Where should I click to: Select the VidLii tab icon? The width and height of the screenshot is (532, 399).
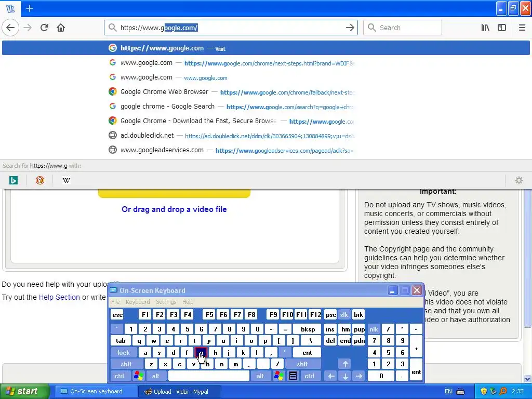pos(10,8)
